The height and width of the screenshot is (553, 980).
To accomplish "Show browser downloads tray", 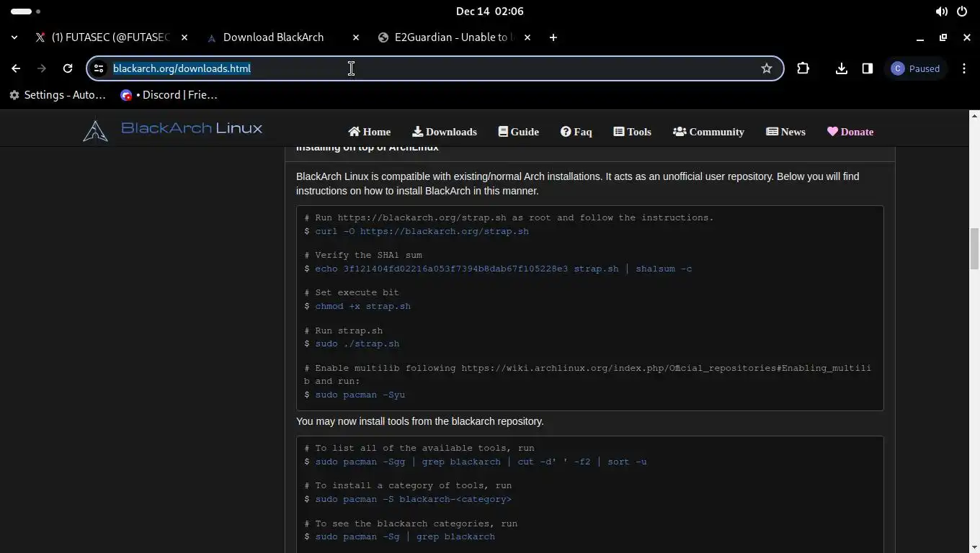I will [x=841, y=68].
